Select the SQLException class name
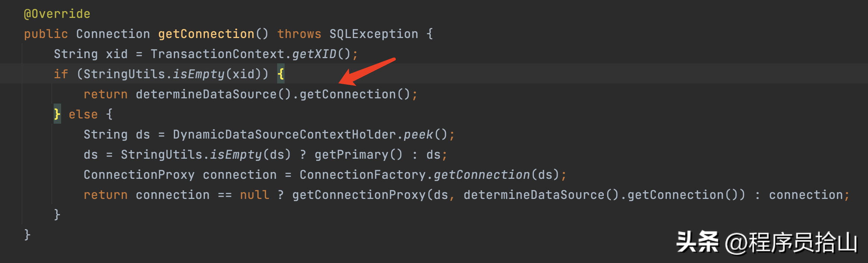Screen dimensions: 868x263 374,34
